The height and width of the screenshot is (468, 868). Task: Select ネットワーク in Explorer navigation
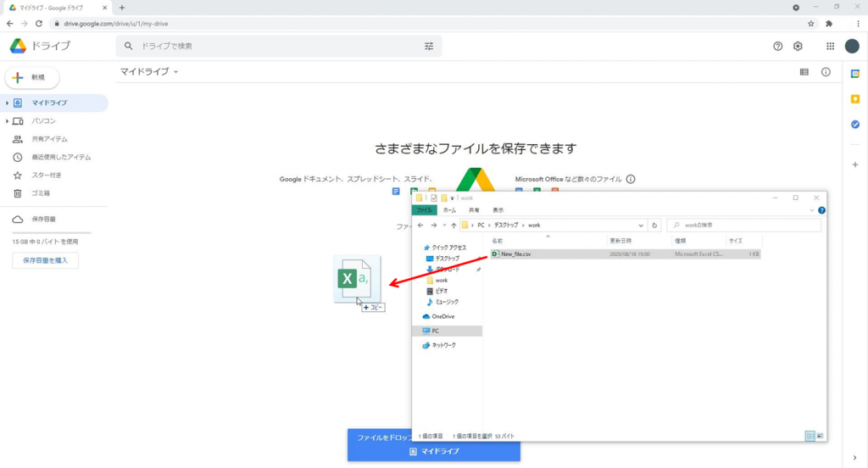coord(443,346)
